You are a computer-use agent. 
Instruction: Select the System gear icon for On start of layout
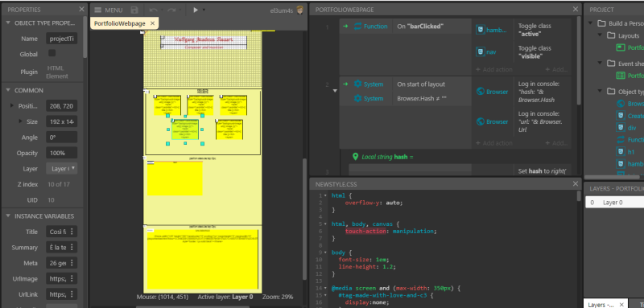pyautogui.click(x=357, y=84)
